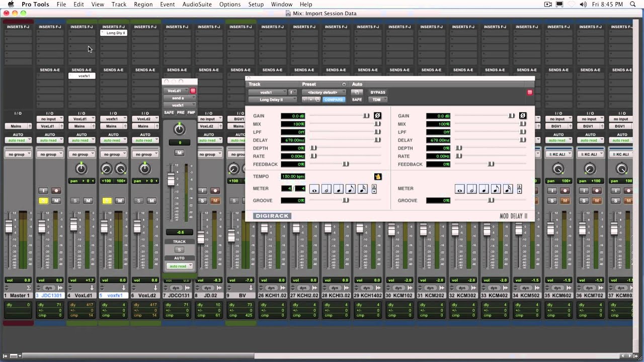Toggle PRE in the send window

(181, 113)
